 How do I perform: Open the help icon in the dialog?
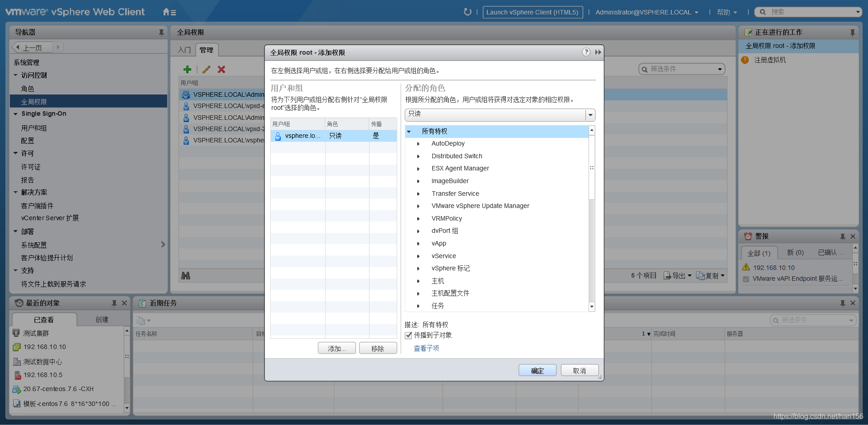586,52
